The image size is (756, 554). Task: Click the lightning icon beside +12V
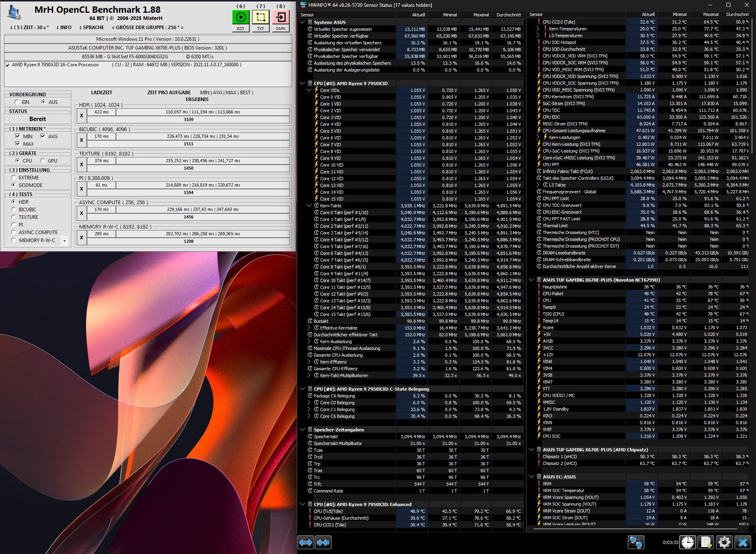[x=539, y=355]
